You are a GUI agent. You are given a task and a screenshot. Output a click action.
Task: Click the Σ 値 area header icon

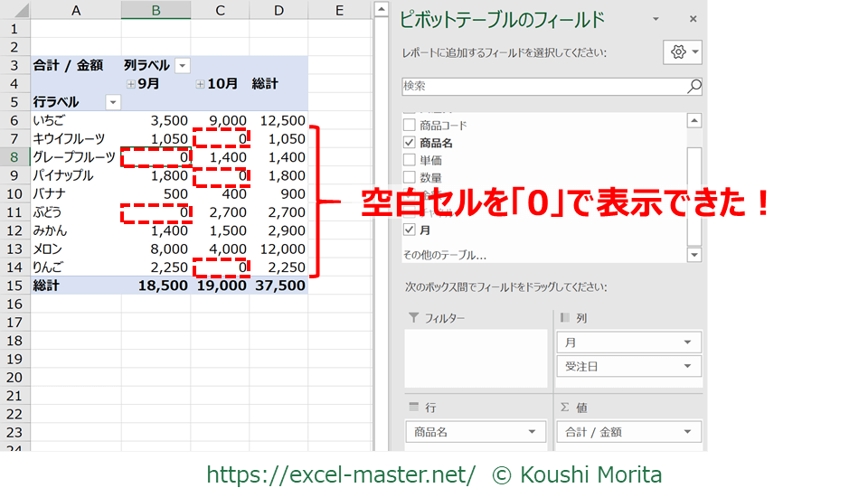tap(565, 408)
